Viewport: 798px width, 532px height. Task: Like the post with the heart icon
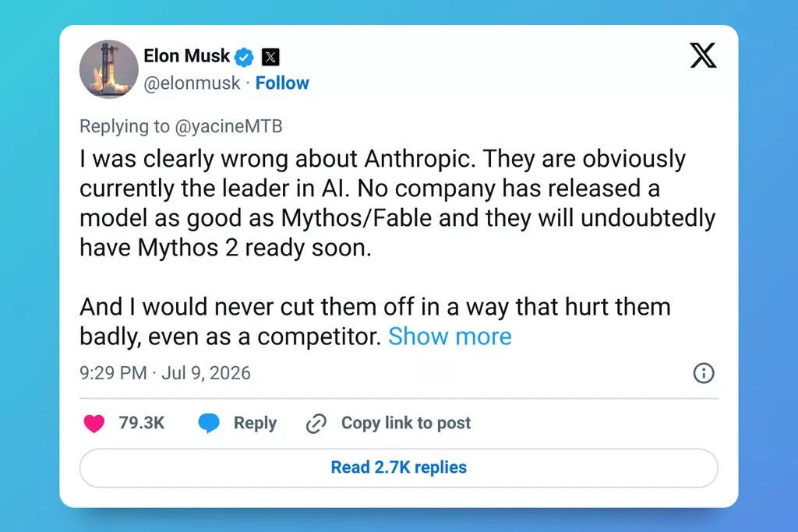pyautogui.click(x=94, y=423)
